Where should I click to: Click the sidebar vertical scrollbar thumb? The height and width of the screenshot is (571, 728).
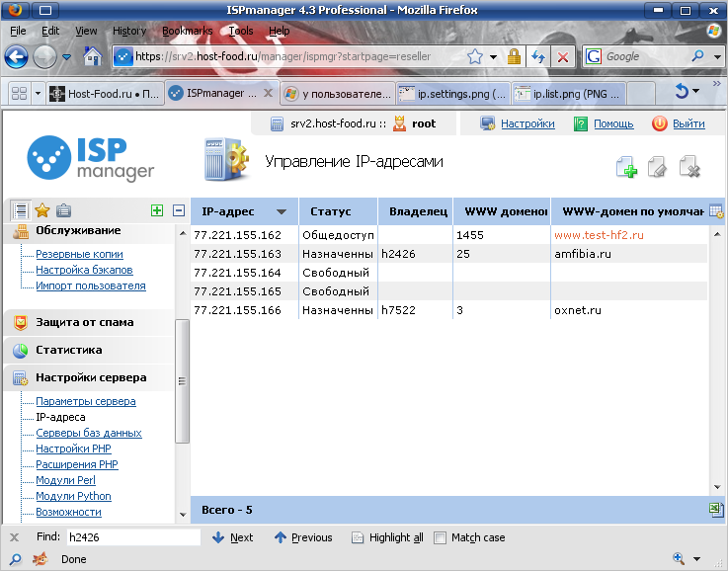click(182, 381)
